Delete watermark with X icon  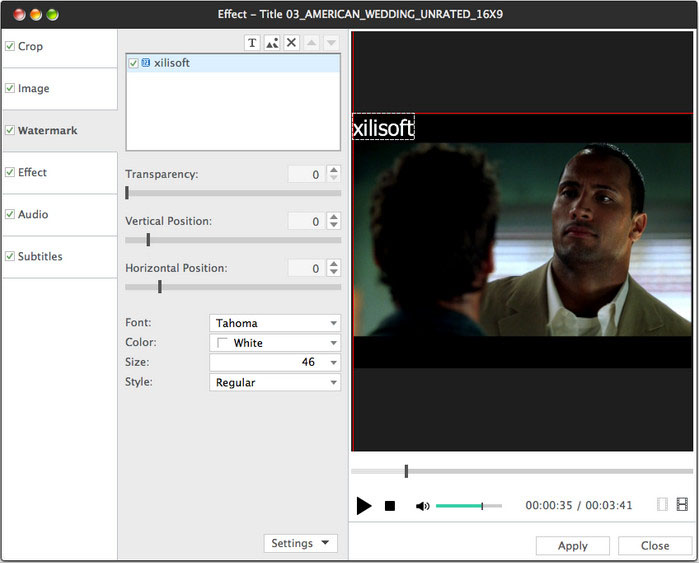tap(292, 43)
